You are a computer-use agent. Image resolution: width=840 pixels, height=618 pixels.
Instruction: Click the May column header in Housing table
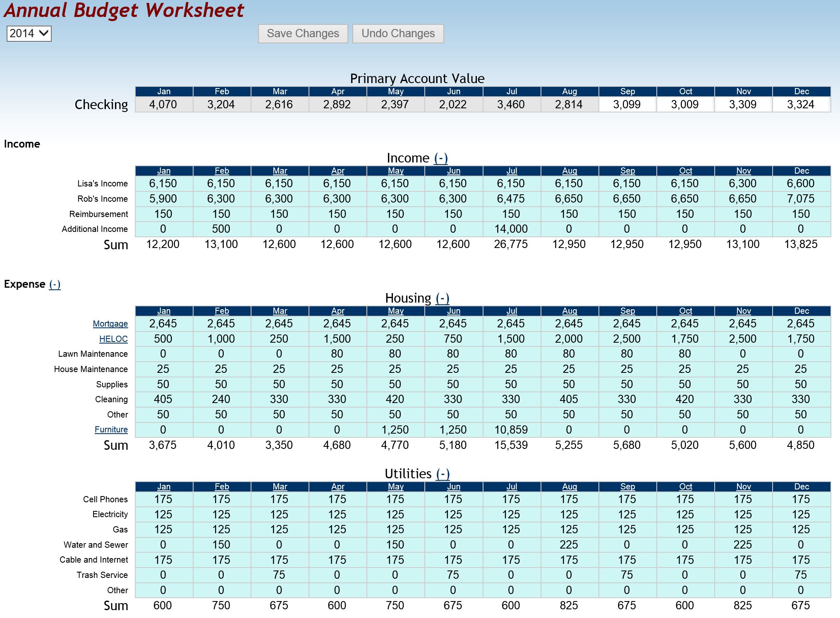395,311
